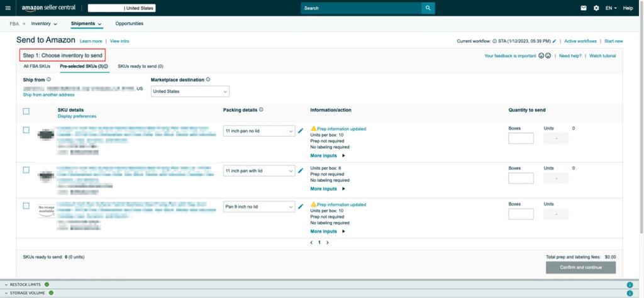Screen dimensions: 644x298
Task: Click Ship from another address link
Action: pos(48,95)
